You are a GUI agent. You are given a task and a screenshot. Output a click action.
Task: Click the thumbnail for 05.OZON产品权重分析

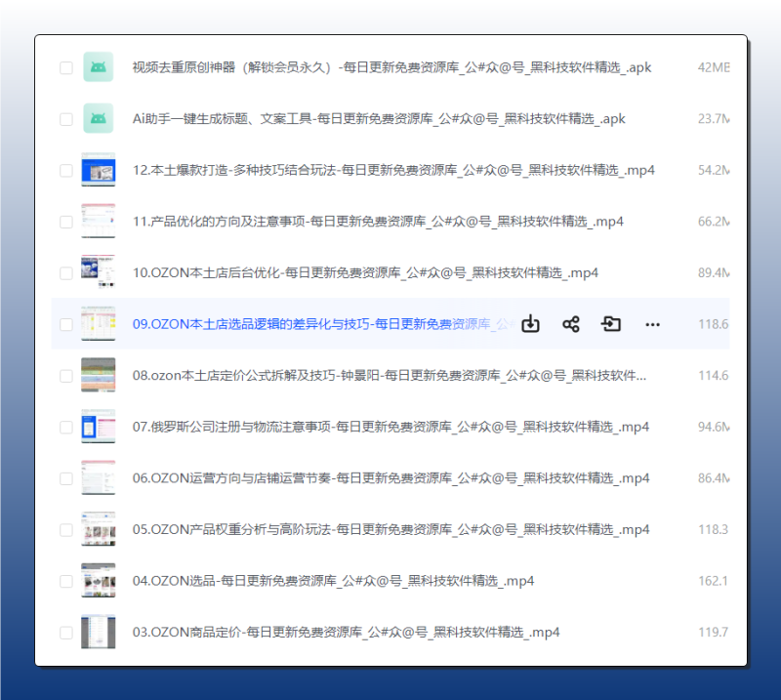(99, 529)
